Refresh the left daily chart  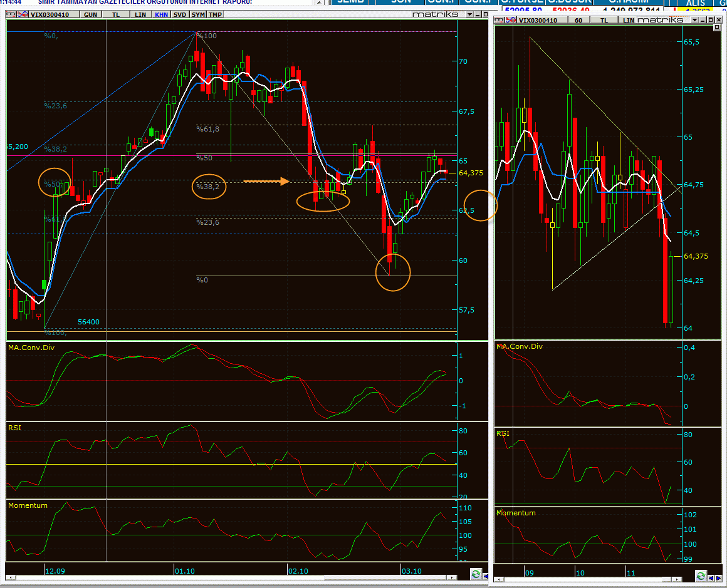point(476,574)
